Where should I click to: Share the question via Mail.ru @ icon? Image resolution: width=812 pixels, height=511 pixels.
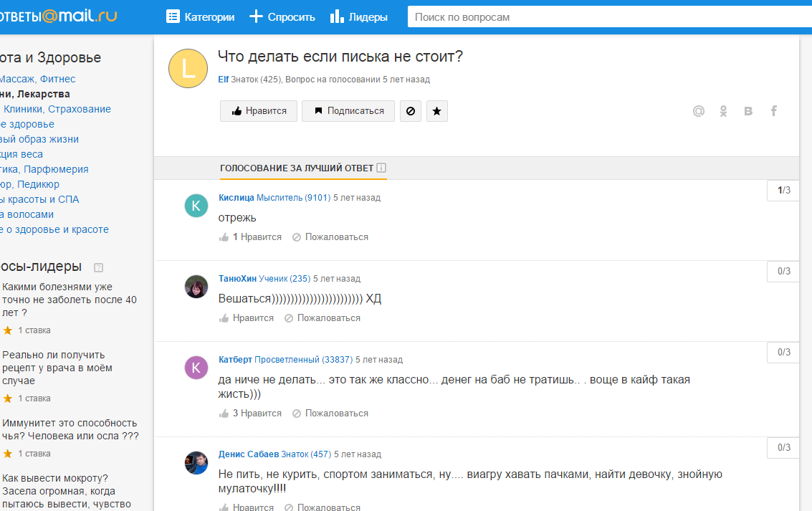click(x=699, y=111)
